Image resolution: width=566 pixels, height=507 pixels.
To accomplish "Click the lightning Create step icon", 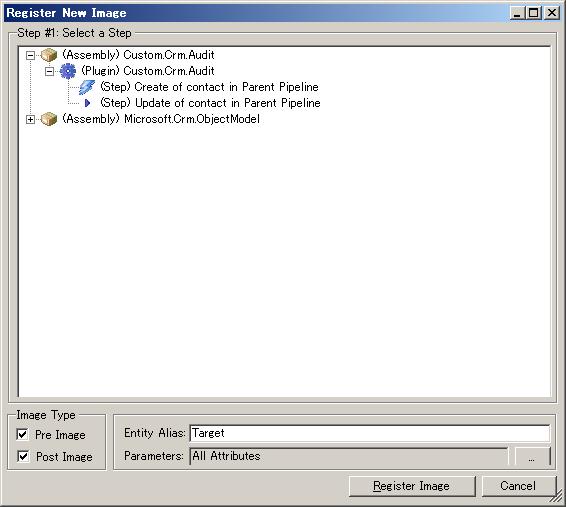I will (x=87, y=87).
